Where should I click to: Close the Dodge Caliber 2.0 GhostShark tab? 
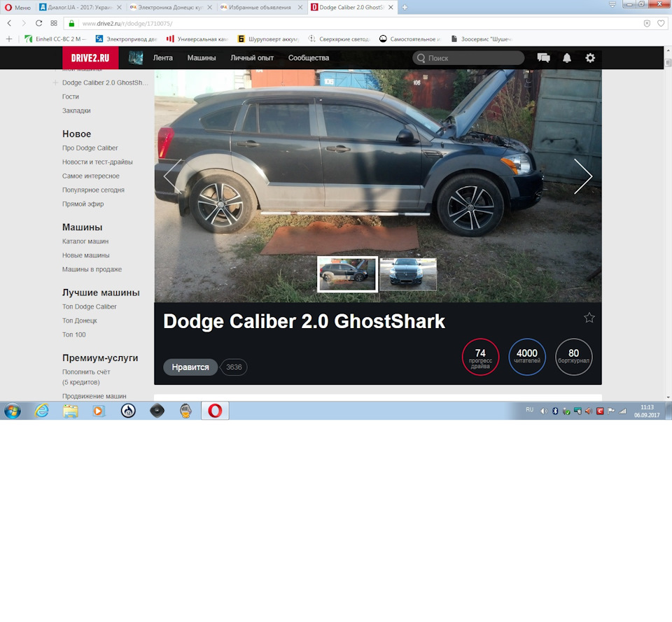click(x=391, y=7)
